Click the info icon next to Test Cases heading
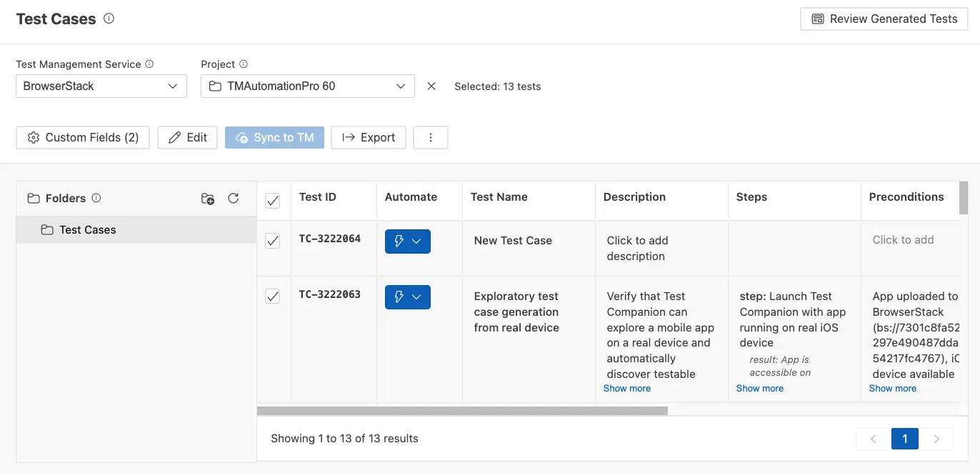Viewport: 980px width, 473px height. click(109, 18)
